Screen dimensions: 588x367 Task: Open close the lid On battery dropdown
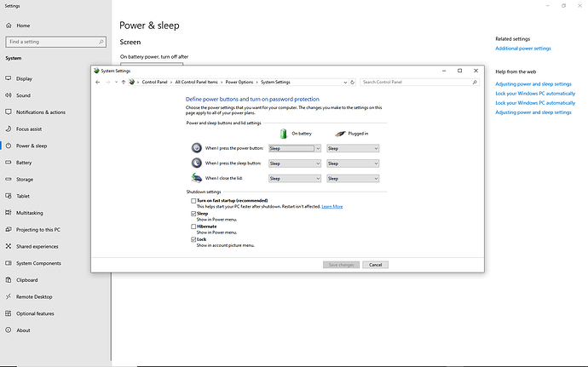(295, 179)
